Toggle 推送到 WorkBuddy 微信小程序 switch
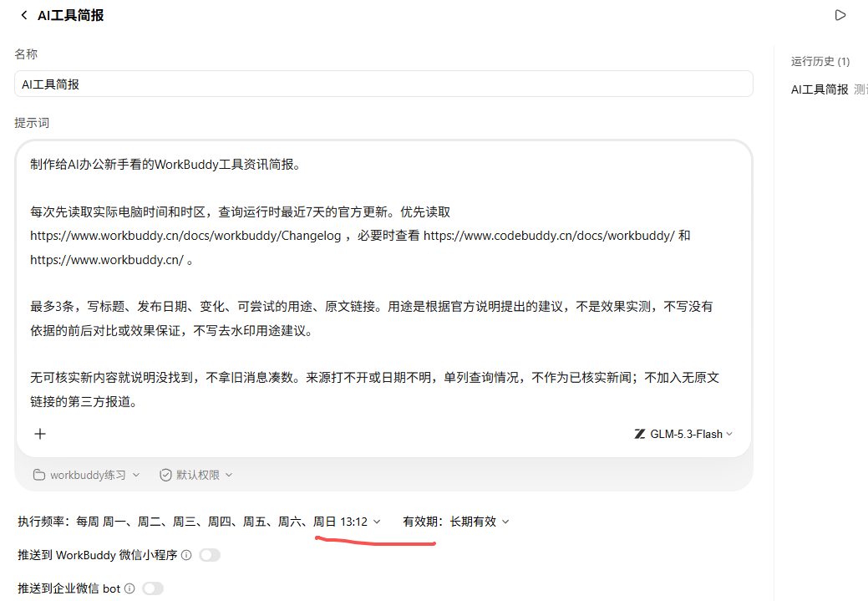Viewport: 868px width, 601px height. [x=210, y=555]
